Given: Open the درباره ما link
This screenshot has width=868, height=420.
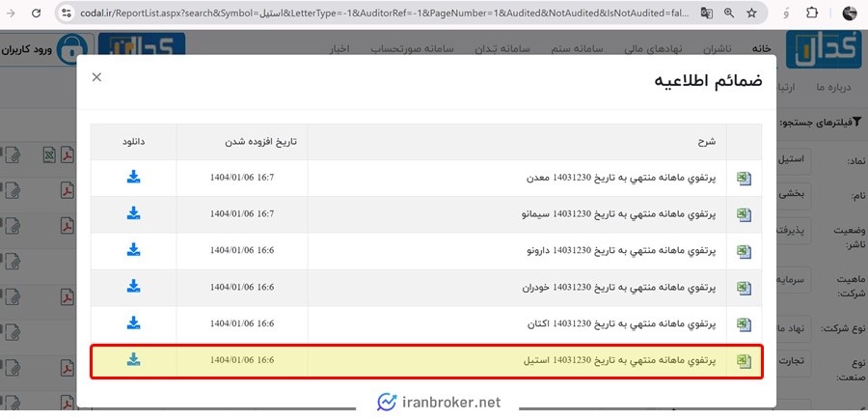Looking at the screenshot, I should pyautogui.click(x=832, y=88).
